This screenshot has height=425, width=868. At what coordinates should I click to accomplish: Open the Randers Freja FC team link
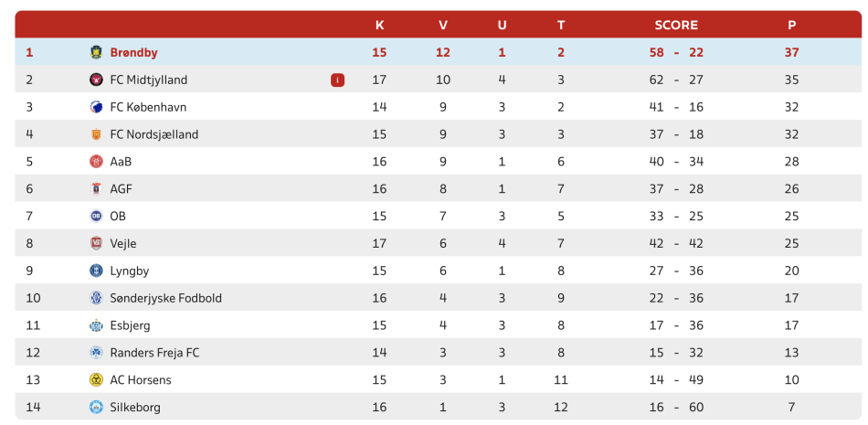click(155, 353)
